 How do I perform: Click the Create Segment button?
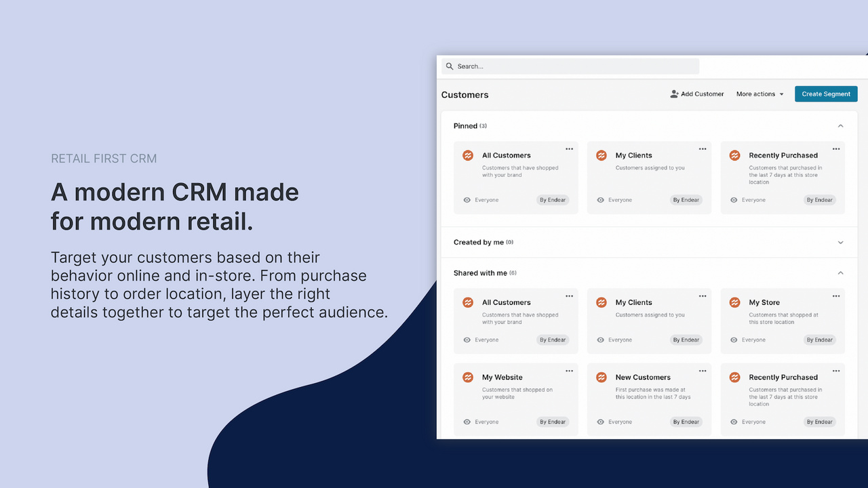pyautogui.click(x=826, y=94)
